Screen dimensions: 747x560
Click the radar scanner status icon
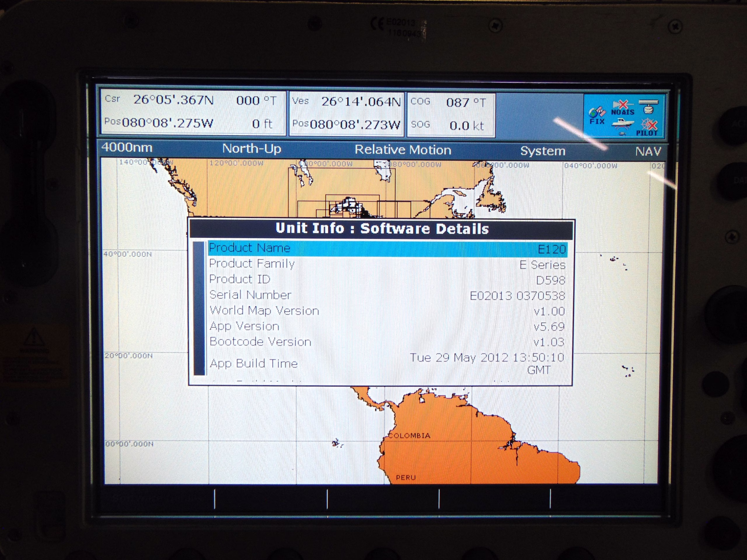click(x=648, y=106)
